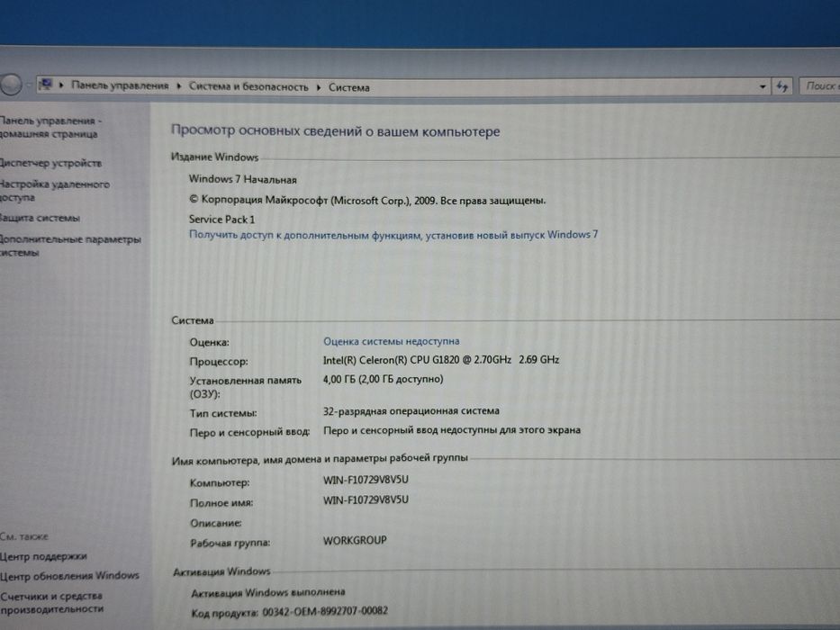This screenshot has height=630, width=840.
Task: Open the address bar history dropdown arrow
Action: click(763, 86)
